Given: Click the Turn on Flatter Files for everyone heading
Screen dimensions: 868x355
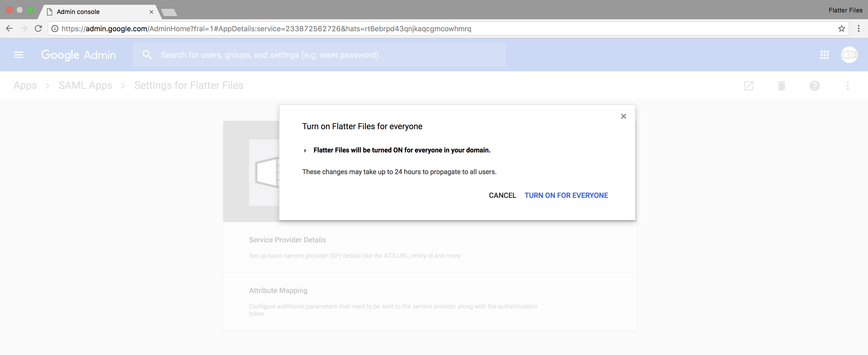Looking at the screenshot, I should point(362,126).
